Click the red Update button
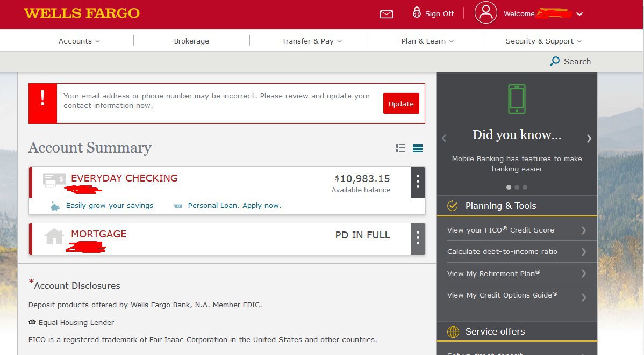The image size is (644, 355). pyautogui.click(x=401, y=104)
